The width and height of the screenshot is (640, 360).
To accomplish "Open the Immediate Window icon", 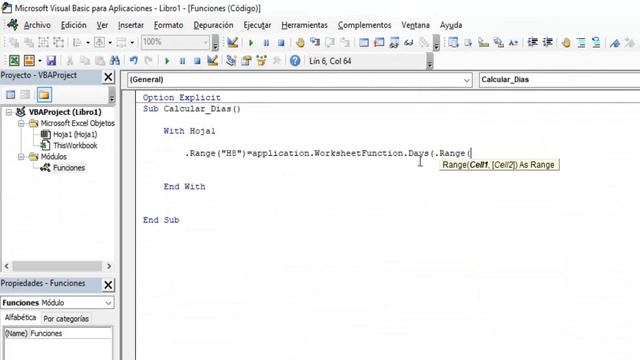I will (379, 42).
